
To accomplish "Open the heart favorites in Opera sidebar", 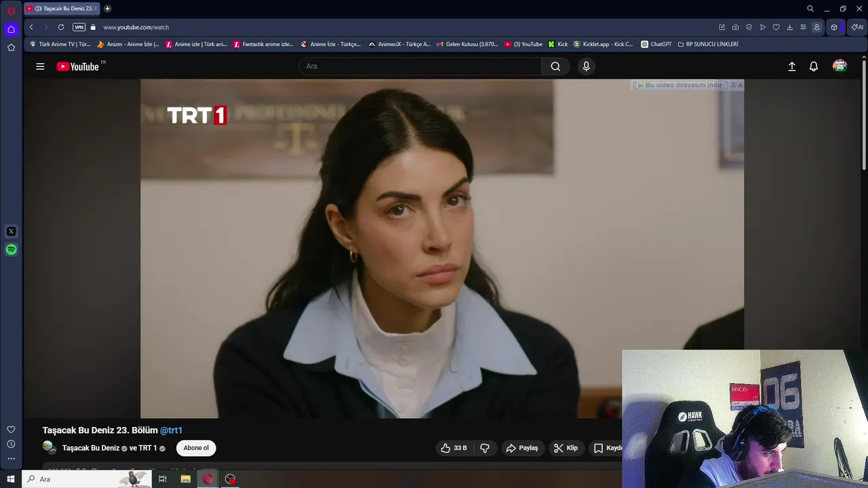I will [x=11, y=430].
